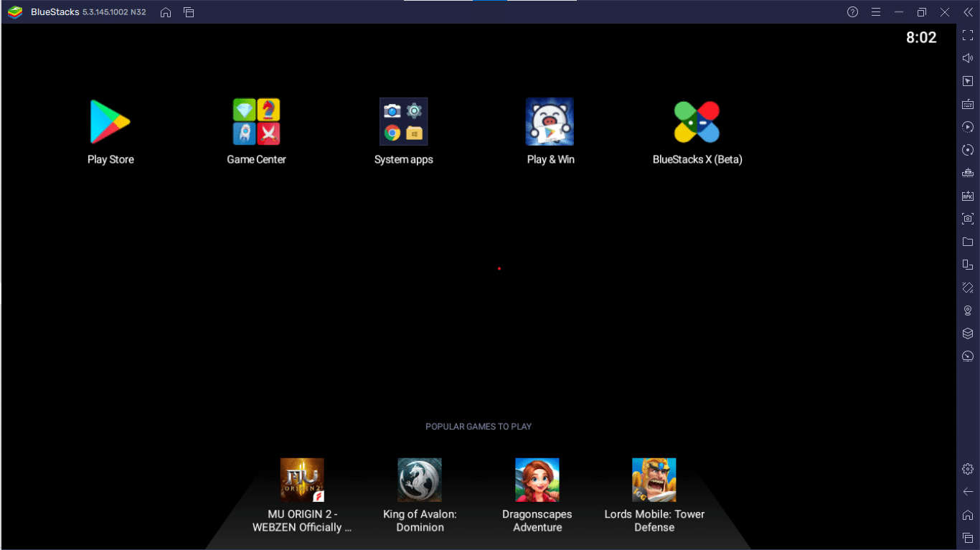Open the hamburger menu in title bar
This screenshot has height=550, width=980.
(876, 12)
